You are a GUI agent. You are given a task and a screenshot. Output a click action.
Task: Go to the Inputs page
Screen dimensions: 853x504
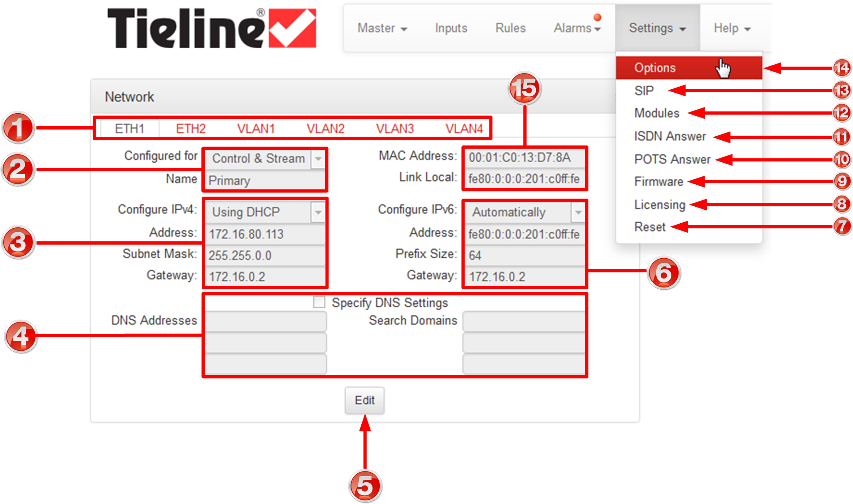pyautogui.click(x=451, y=28)
